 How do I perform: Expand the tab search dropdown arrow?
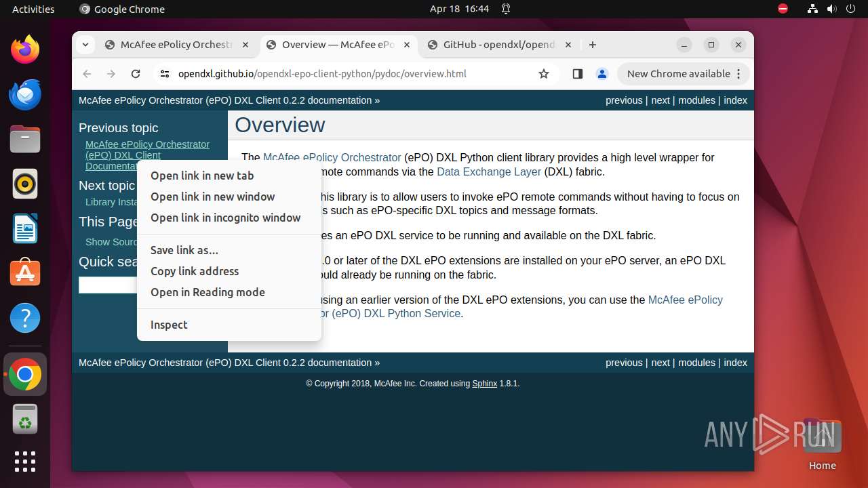pos(85,45)
